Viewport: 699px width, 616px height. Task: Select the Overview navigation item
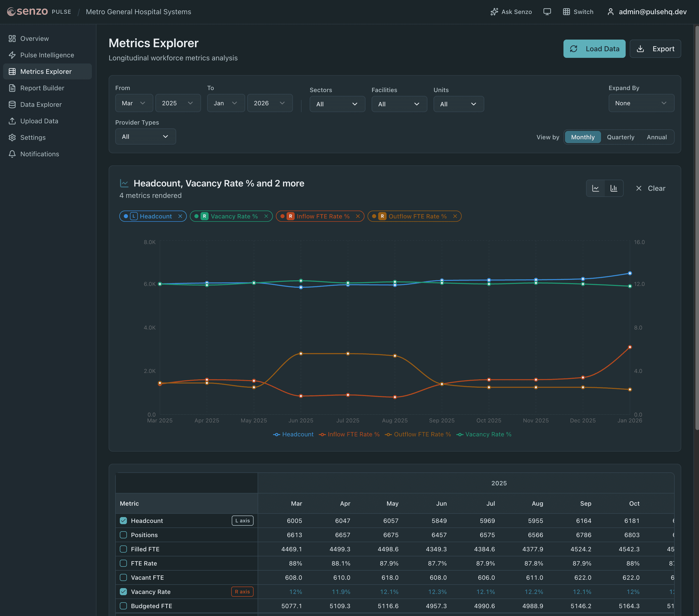tap(34, 38)
